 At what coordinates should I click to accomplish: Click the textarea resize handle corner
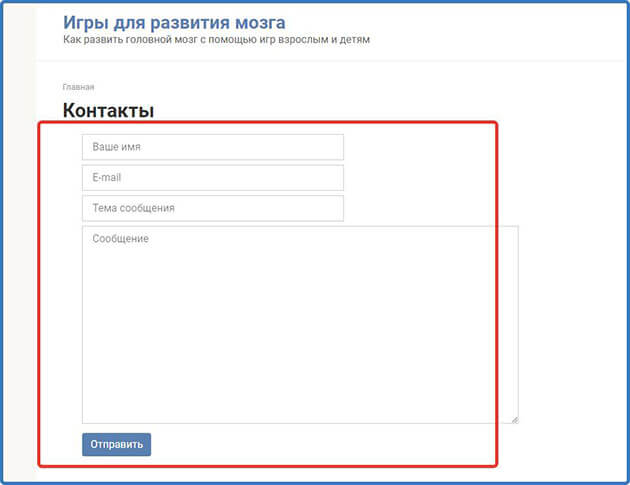(515, 420)
